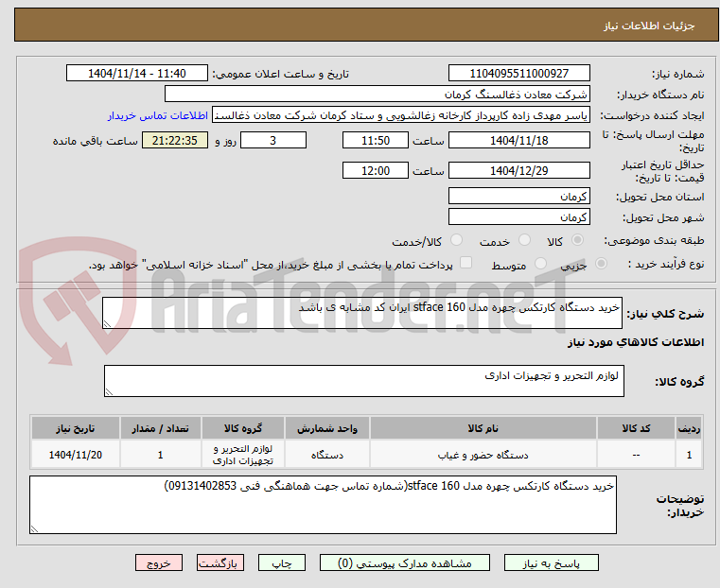Screen dimensions: 720x588
Task: Click the دستگاه حضور و غیاب cell
Action: [483, 455]
